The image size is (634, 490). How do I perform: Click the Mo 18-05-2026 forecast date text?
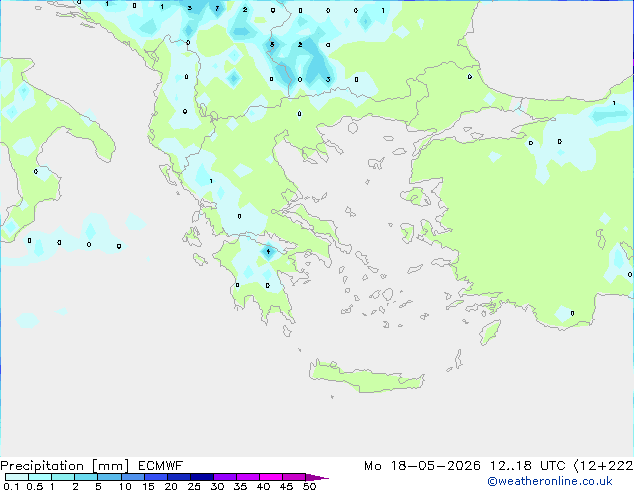click(422, 466)
